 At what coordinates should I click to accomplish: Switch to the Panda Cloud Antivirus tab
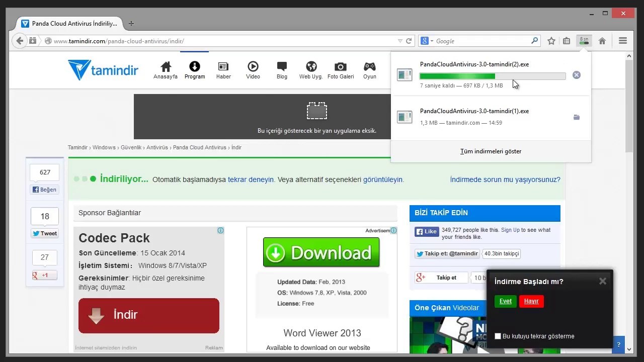[70, 24]
